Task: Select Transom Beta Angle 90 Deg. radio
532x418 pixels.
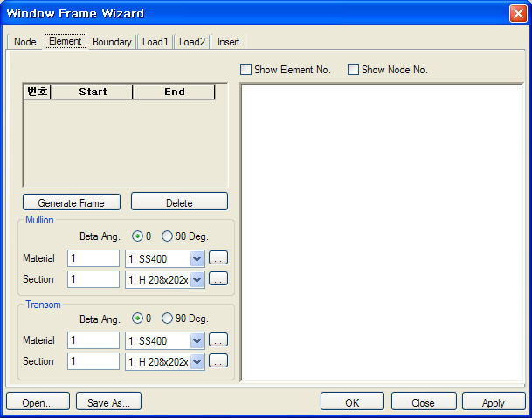Action: tap(167, 319)
